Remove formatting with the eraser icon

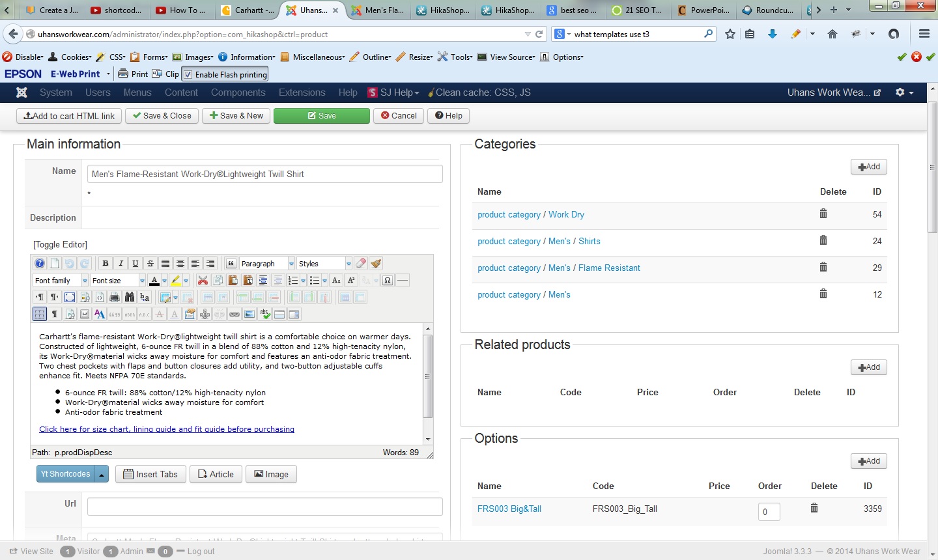tap(361, 264)
